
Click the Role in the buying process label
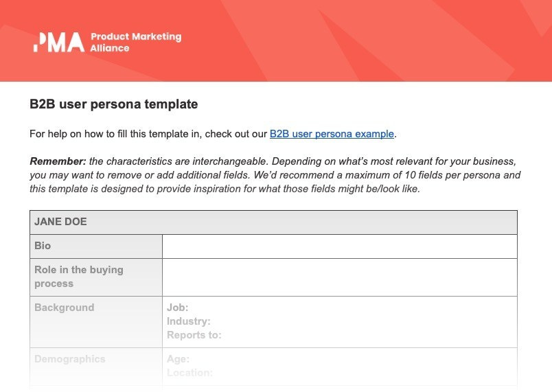point(79,277)
